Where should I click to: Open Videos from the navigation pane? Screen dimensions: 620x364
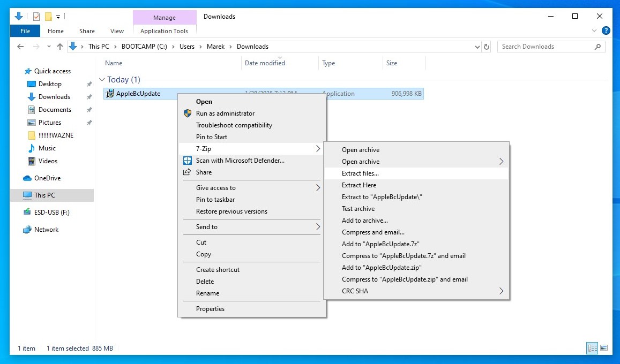48,161
